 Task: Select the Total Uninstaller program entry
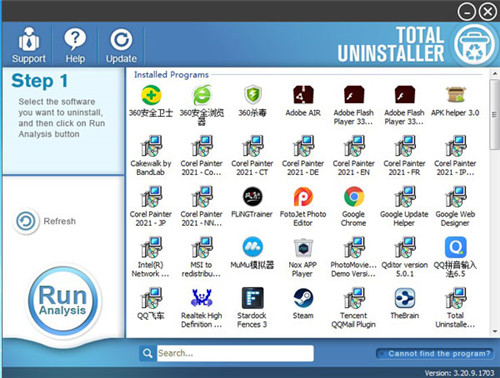pyautogui.click(x=455, y=307)
